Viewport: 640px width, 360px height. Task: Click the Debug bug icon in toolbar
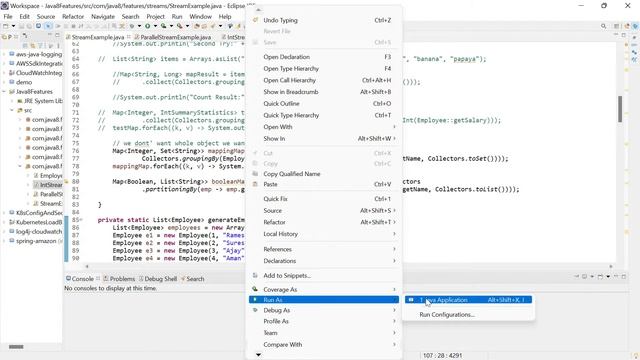[131, 26]
